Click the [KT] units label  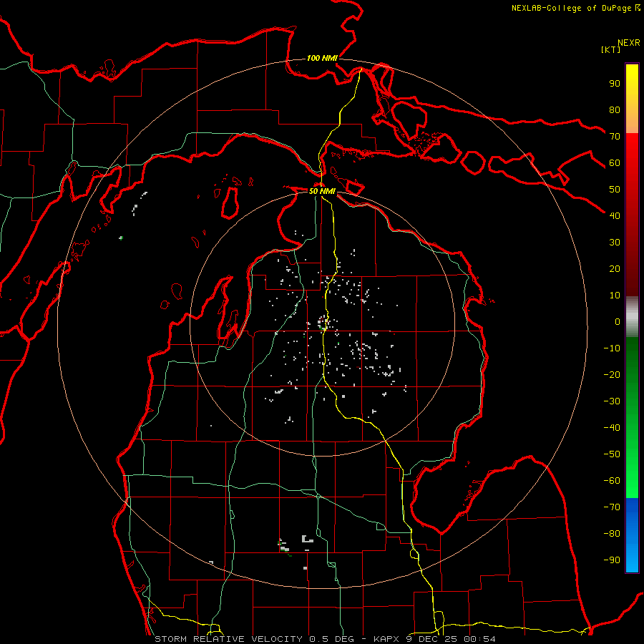(x=611, y=49)
